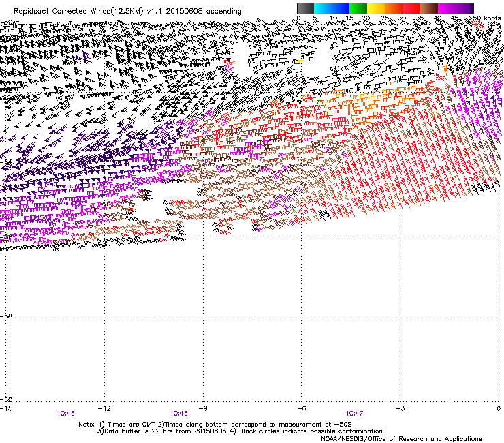
Task: Select the red 30–35 knots legend segment
Action: point(411,8)
